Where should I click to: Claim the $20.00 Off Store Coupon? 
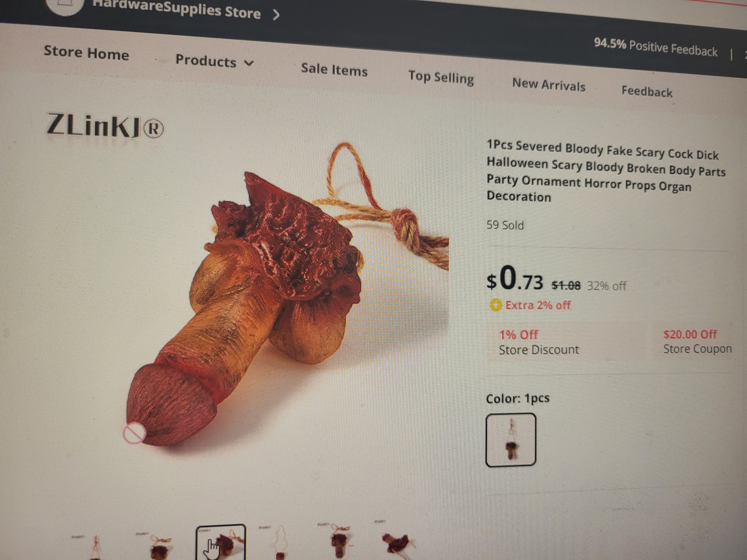697,341
